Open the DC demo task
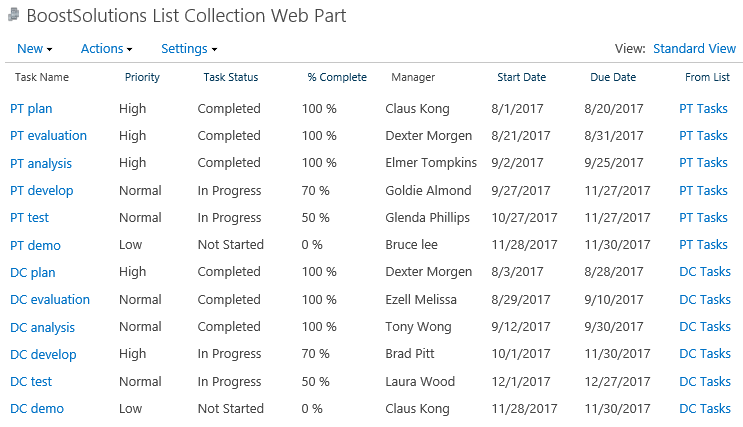743x427 pixels. [x=37, y=409]
